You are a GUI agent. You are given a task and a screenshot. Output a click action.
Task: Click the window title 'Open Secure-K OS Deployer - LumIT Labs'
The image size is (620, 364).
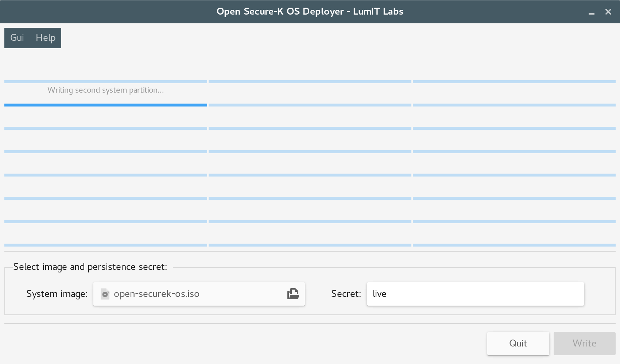[310, 11]
